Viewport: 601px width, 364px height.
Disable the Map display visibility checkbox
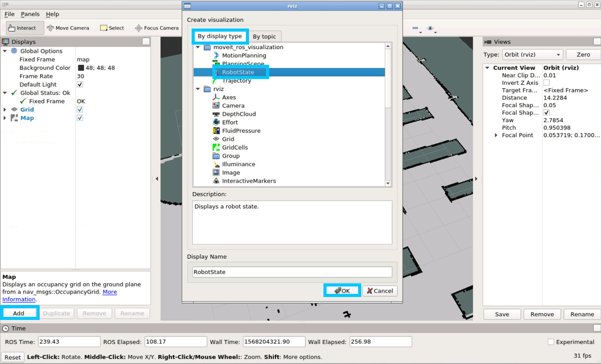(x=79, y=118)
